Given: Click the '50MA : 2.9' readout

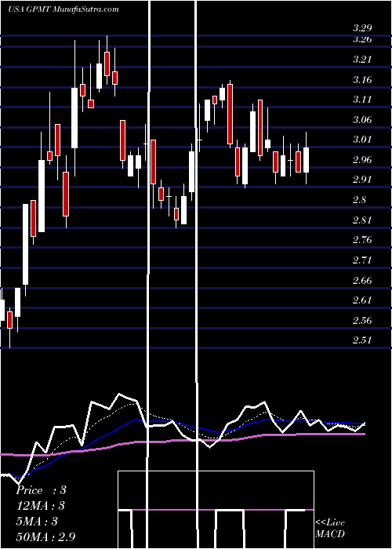Looking at the screenshot, I should (45, 537).
